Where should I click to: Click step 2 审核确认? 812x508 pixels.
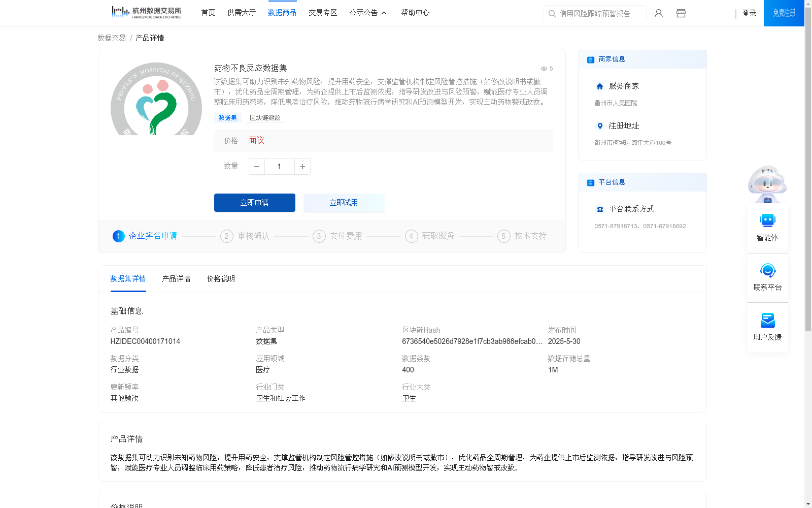tap(245, 236)
